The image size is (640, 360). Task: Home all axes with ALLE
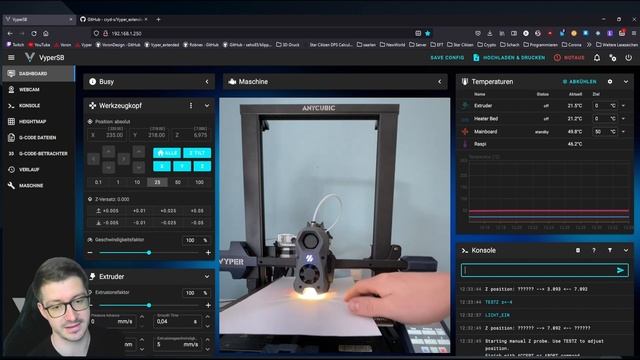pyautogui.click(x=167, y=153)
